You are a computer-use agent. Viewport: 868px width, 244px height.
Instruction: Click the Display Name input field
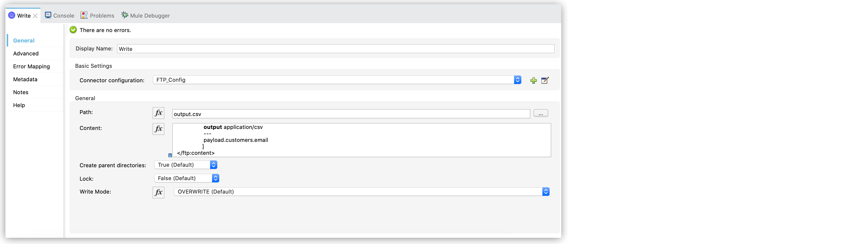tap(336, 49)
